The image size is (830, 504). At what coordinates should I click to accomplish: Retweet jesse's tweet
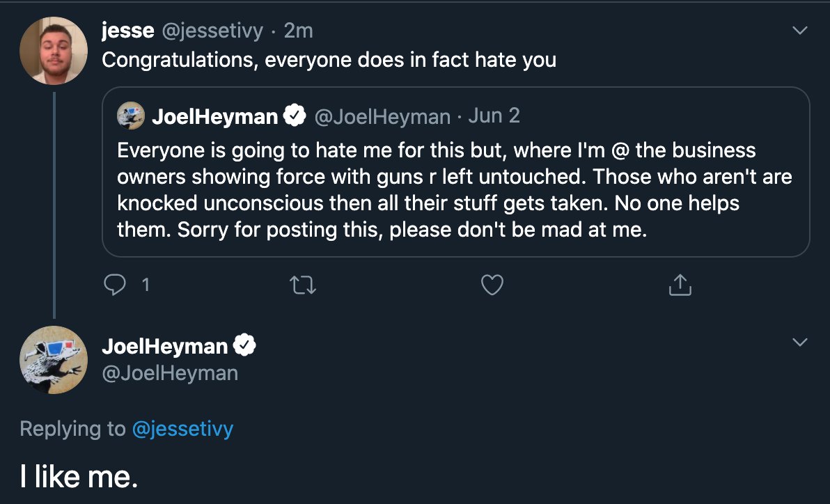(304, 285)
